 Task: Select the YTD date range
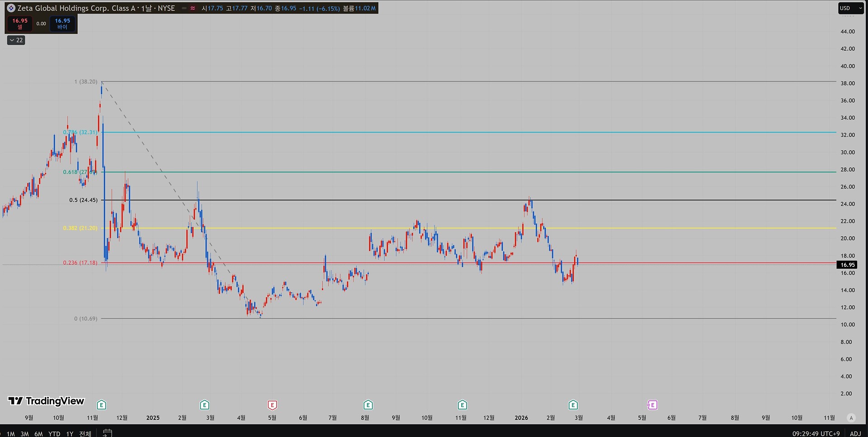54,434
